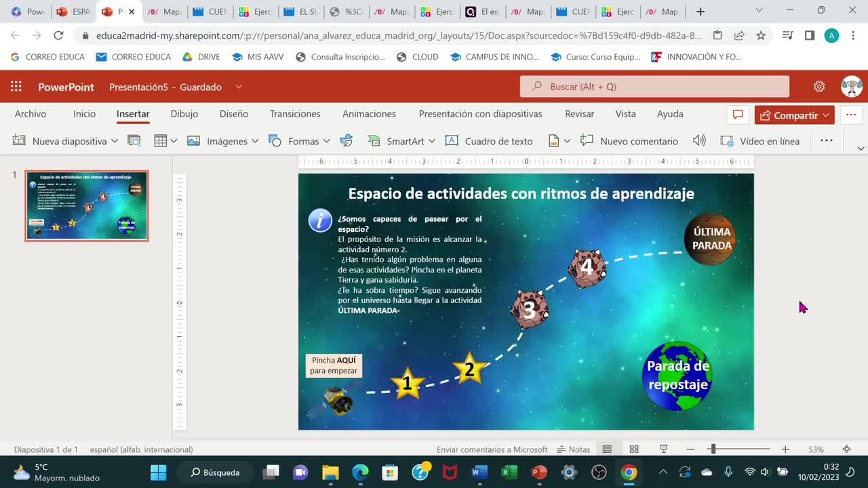This screenshot has width=868, height=488.
Task: Insert a hyperlink using the link icon
Action: click(347, 141)
